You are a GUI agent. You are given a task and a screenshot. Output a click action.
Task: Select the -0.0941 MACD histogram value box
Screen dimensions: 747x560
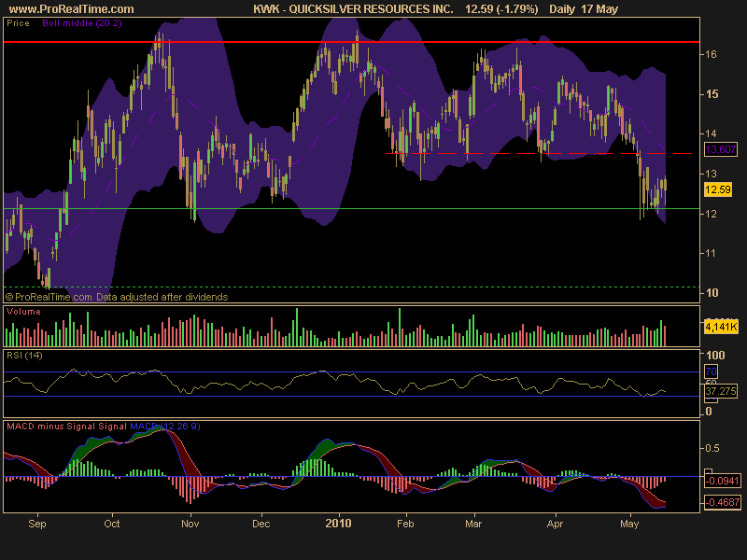(x=722, y=481)
